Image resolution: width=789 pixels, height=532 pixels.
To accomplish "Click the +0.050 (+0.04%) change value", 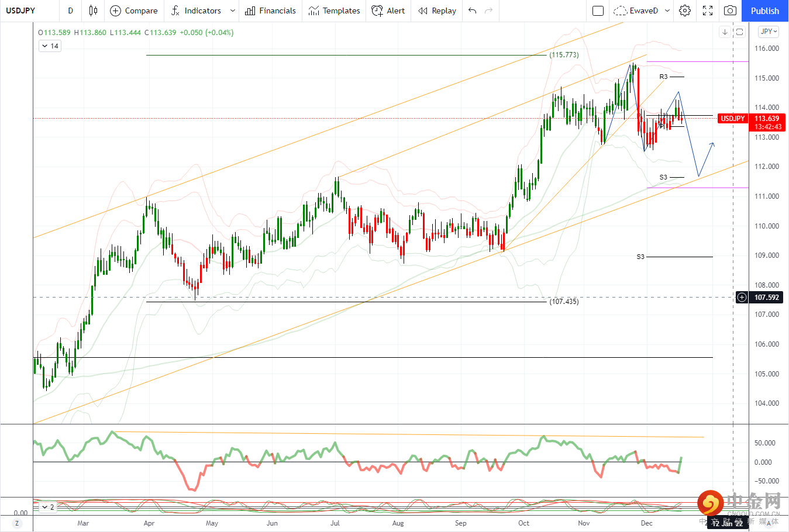I will (x=206, y=33).
